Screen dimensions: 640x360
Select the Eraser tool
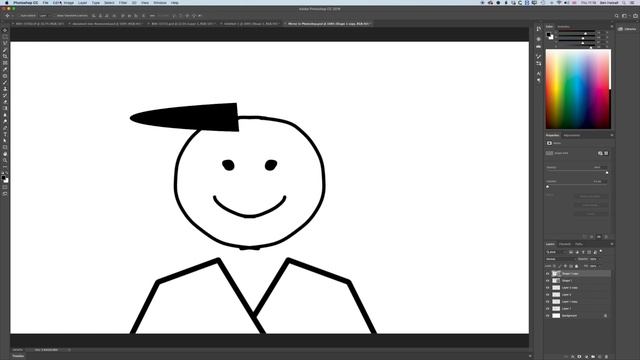click(x=5, y=102)
